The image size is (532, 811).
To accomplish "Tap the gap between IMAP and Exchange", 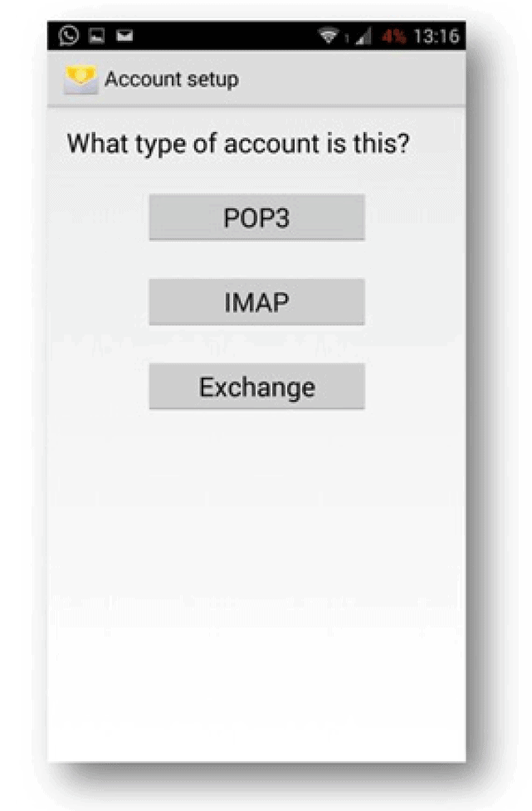I will pos(256,344).
